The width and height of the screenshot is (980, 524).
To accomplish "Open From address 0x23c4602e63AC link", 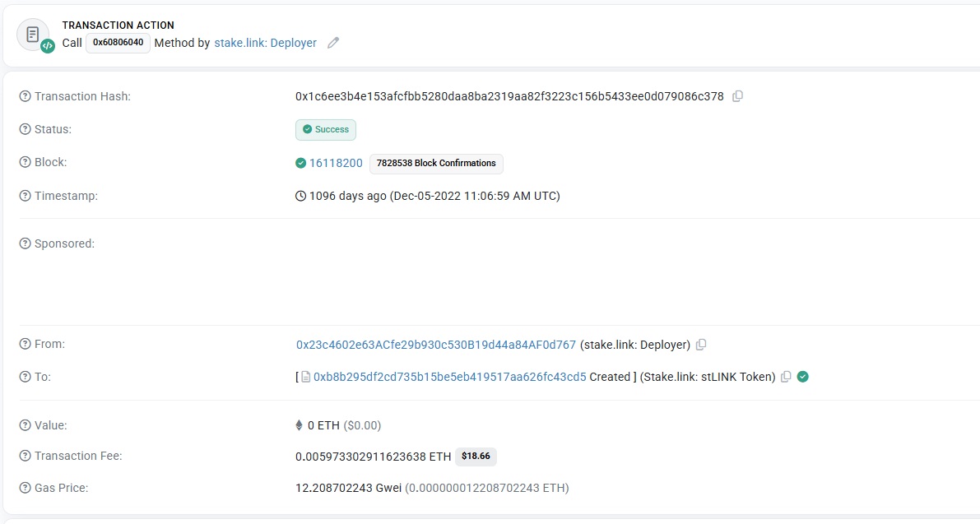I will coord(435,345).
